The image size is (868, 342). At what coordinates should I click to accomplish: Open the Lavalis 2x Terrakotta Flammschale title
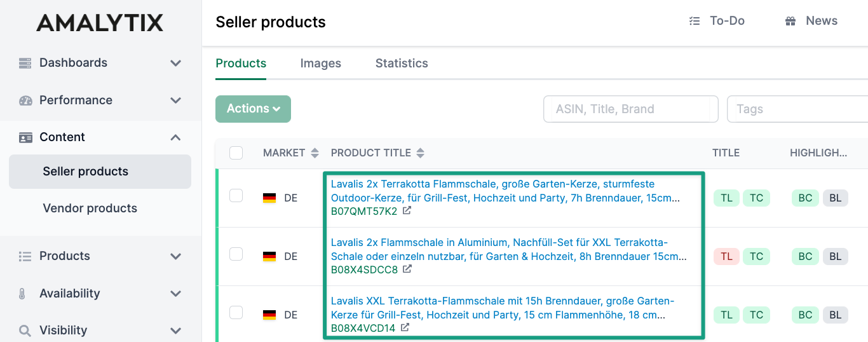point(506,191)
